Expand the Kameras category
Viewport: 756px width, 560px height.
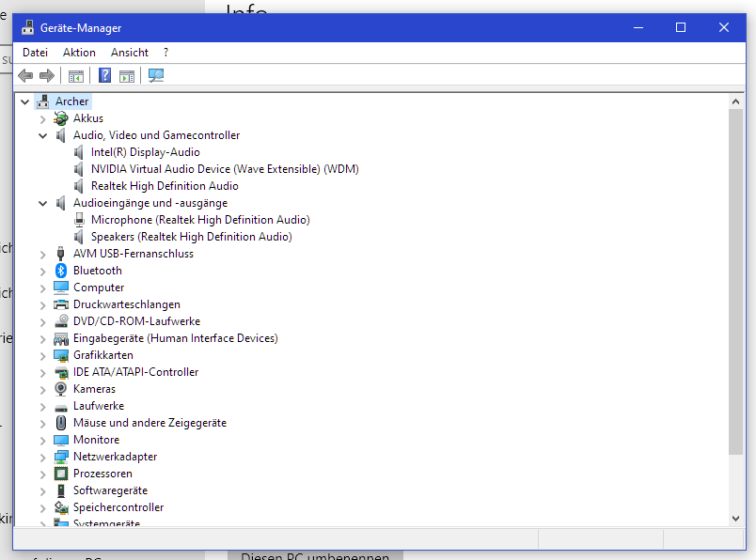tap(43, 389)
